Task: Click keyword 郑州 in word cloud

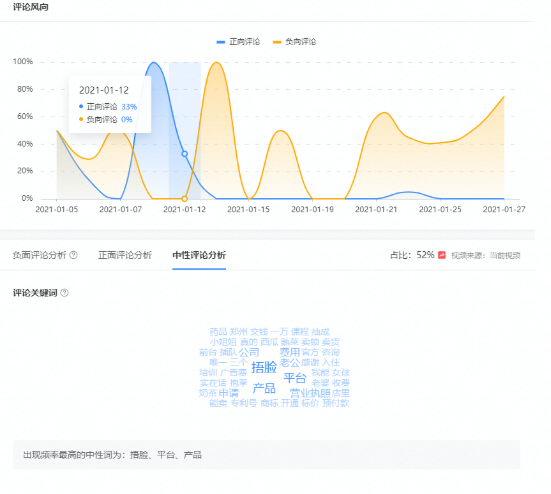Action: click(239, 332)
